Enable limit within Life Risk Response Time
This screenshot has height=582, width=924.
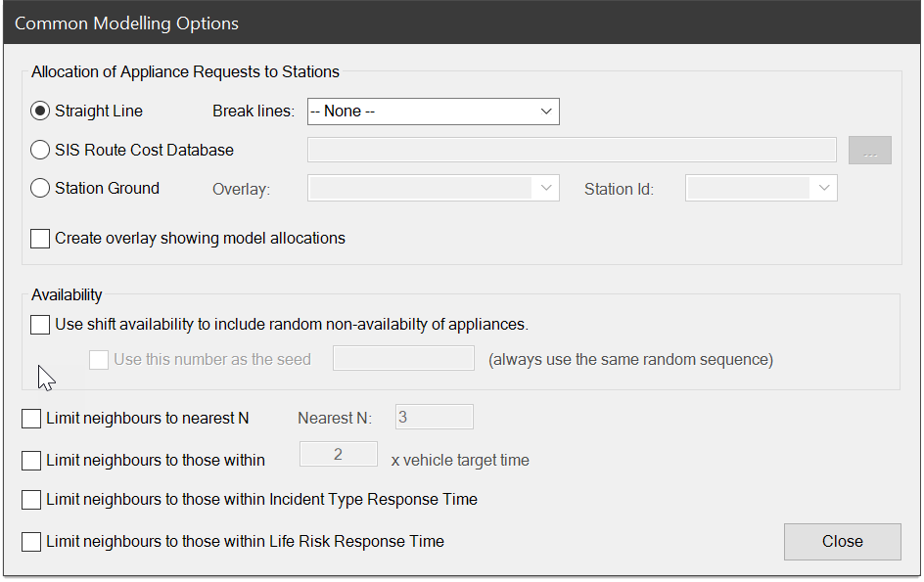click(x=30, y=541)
